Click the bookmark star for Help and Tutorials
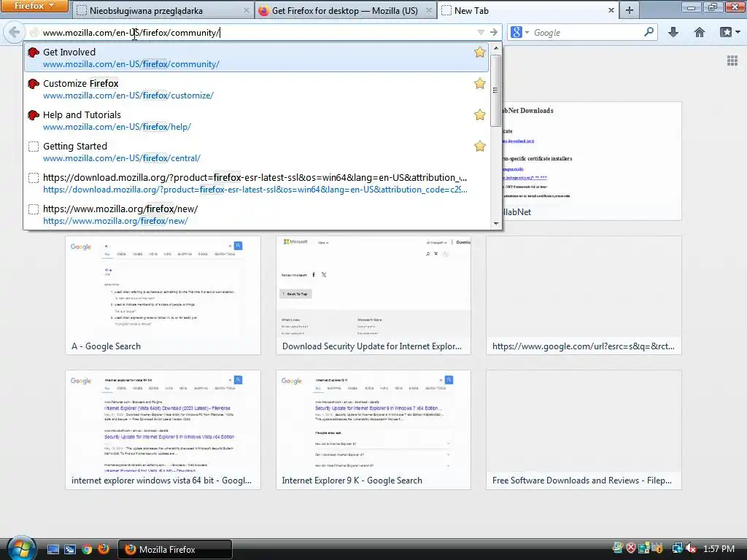747x560 pixels. [480, 114]
